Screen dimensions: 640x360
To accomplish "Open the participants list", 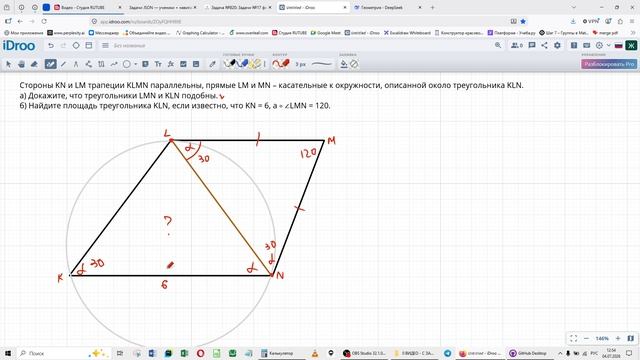I will (x=517, y=45).
